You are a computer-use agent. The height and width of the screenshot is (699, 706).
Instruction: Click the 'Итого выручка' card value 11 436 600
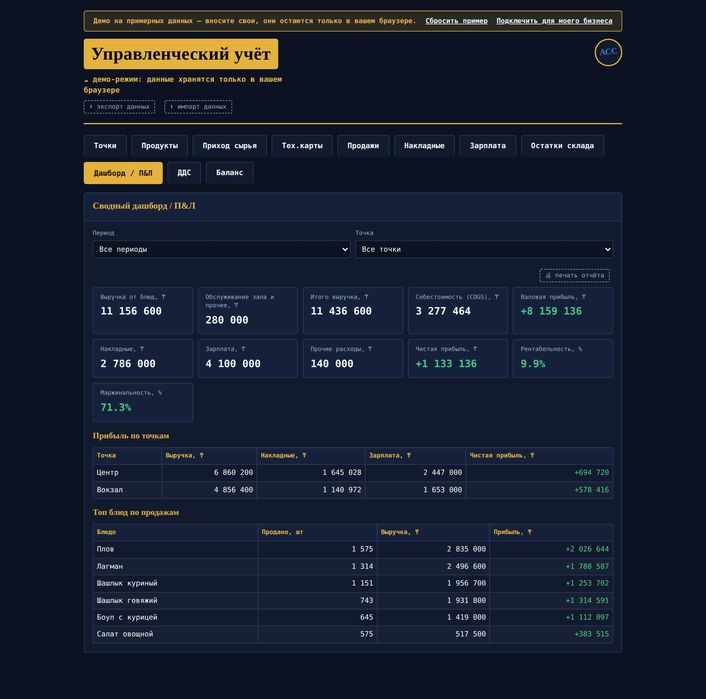point(341,311)
